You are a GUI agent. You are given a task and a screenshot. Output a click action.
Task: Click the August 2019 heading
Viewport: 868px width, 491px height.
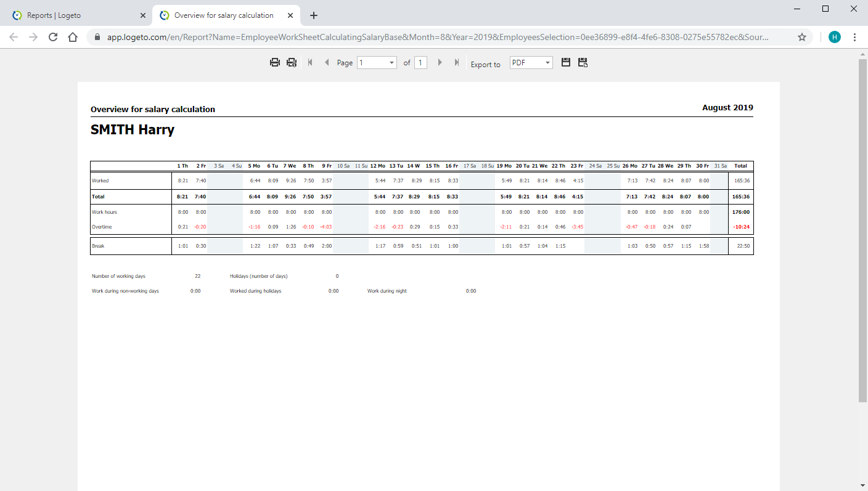click(727, 107)
